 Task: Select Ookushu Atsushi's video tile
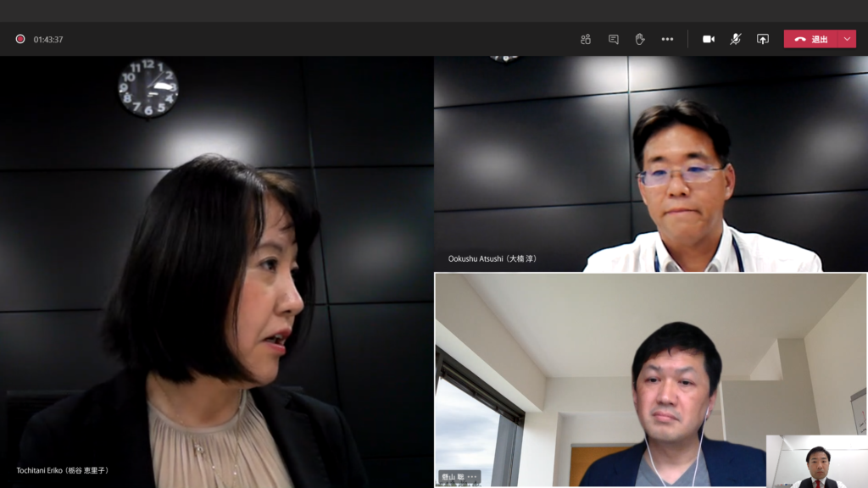(651, 164)
